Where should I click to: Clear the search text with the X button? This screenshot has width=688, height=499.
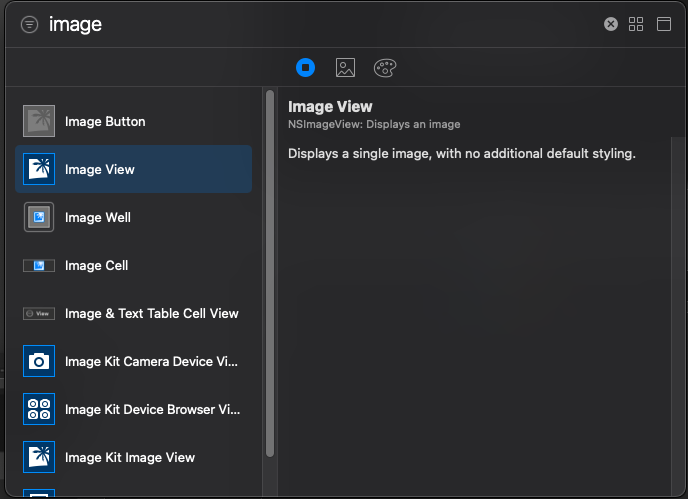tap(610, 24)
